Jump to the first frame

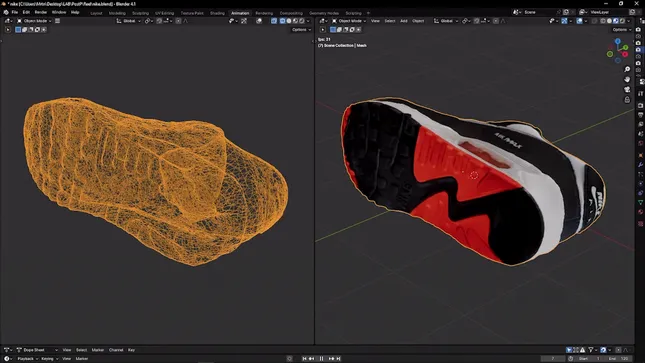pyautogui.click(x=304, y=358)
